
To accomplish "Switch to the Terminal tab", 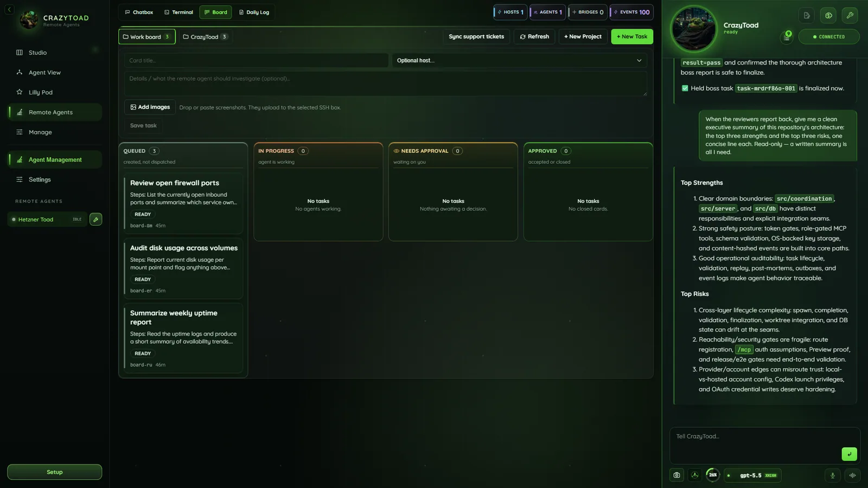I will [x=178, y=12].
